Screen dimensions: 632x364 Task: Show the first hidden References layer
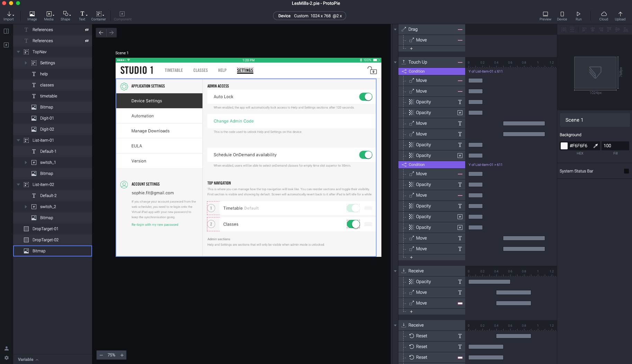[87, 30]
